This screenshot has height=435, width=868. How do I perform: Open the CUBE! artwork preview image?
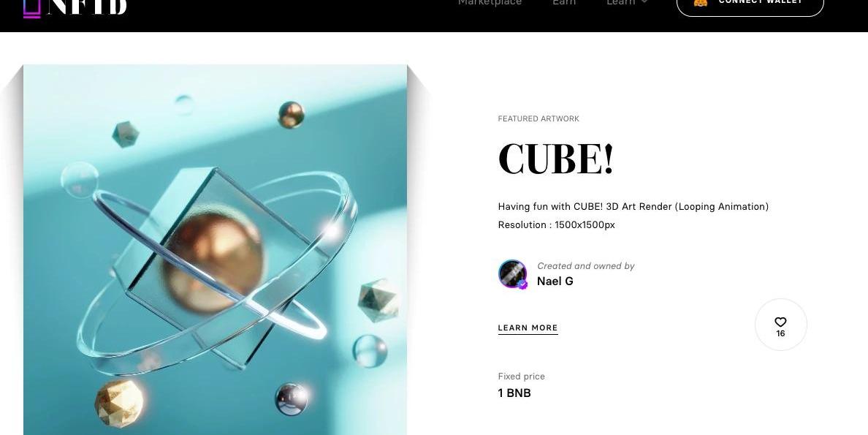coord(215,250)
